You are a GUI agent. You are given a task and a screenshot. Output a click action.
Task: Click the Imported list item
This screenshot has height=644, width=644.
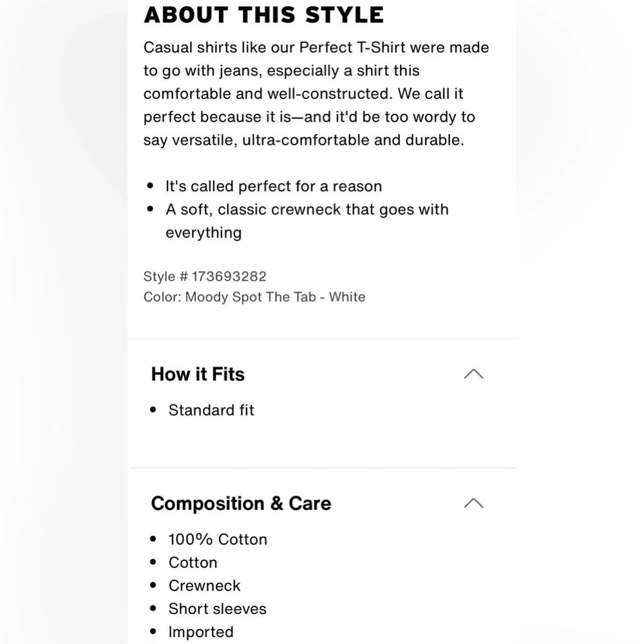201,632
